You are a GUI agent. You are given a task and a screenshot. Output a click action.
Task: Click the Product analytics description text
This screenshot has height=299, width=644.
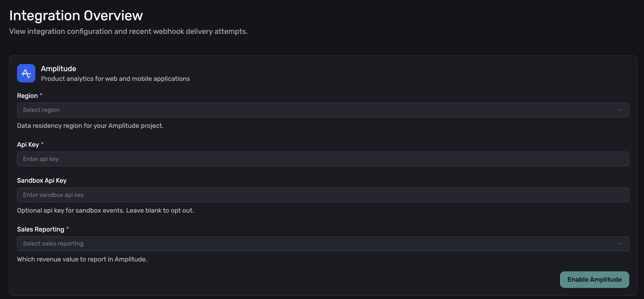click(115, 79)
